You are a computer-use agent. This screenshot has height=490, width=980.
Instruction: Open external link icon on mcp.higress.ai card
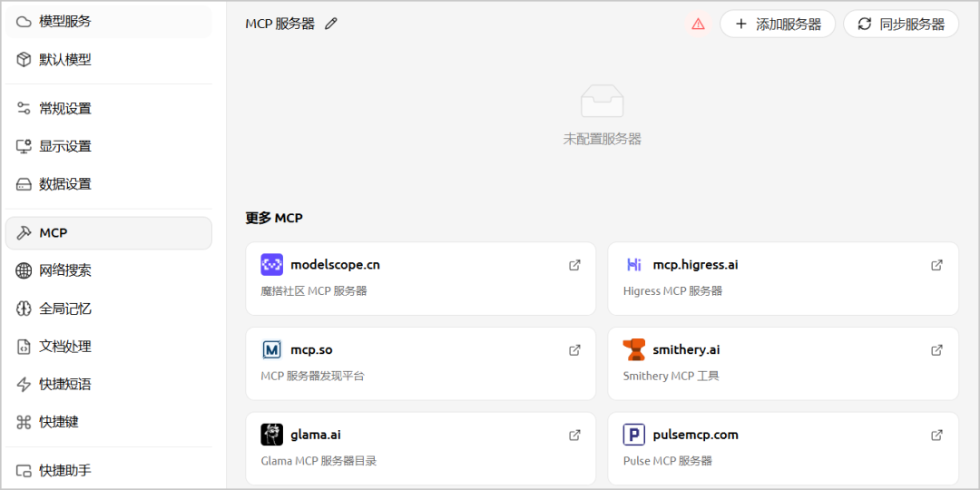(x=936, y=265)
